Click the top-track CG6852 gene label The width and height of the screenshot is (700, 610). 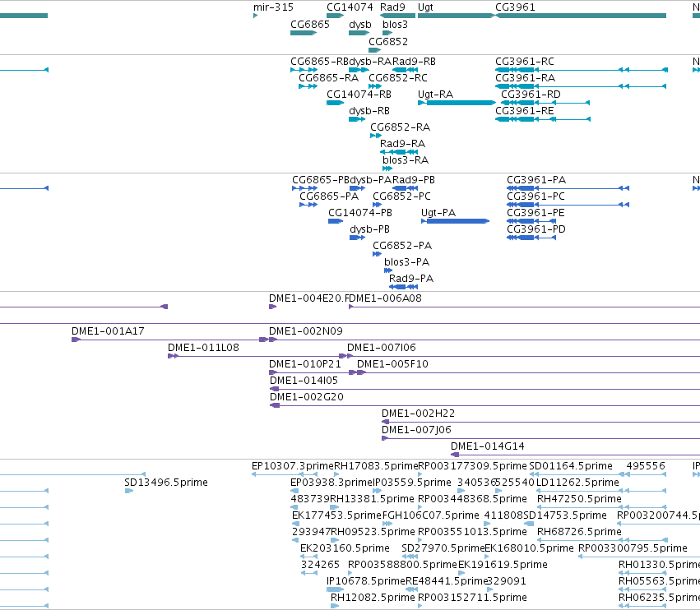click(x=388, y=41)
